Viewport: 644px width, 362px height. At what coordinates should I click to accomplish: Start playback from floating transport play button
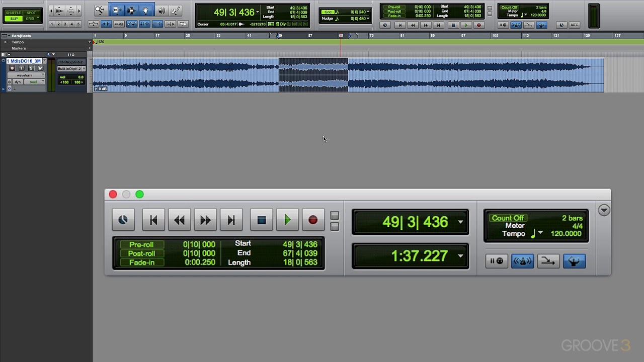tap(287, 220)
